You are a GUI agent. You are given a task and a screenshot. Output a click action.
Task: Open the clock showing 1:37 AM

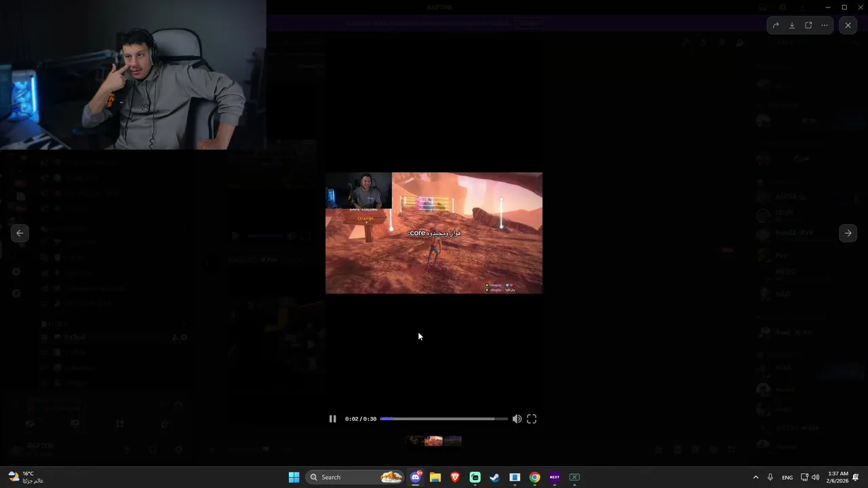pos(837,477)
